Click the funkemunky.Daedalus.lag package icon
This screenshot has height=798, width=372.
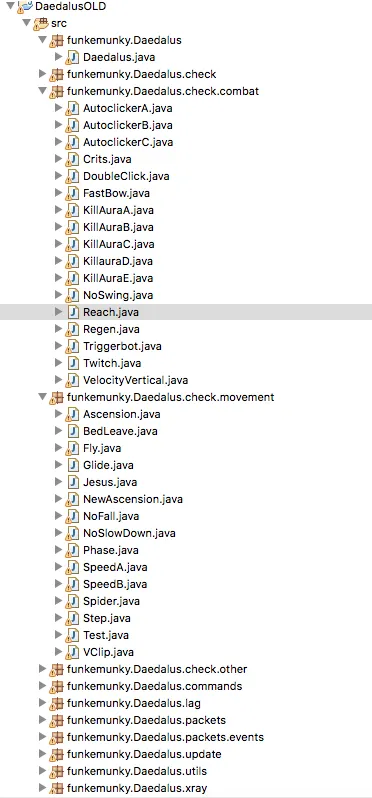[x=56, y=703]
